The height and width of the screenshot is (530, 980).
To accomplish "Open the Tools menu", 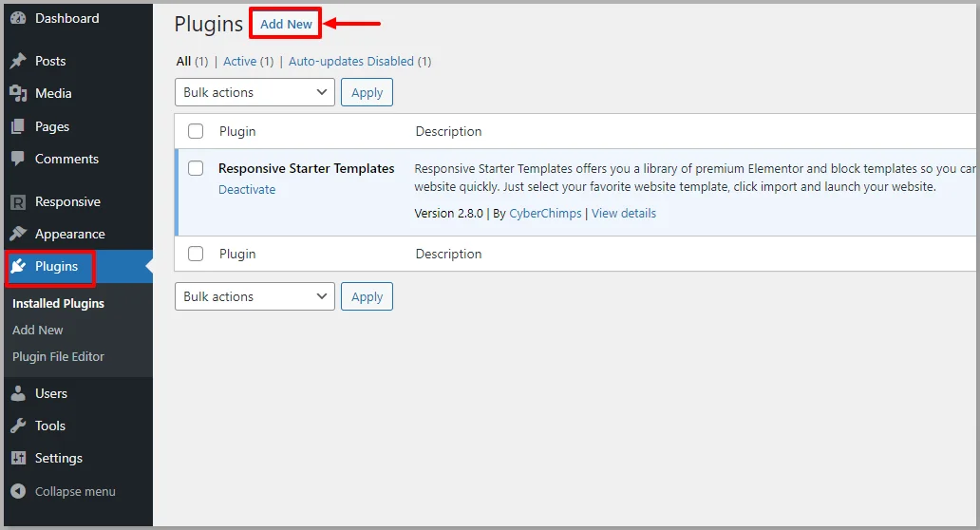I will point(50,426).
